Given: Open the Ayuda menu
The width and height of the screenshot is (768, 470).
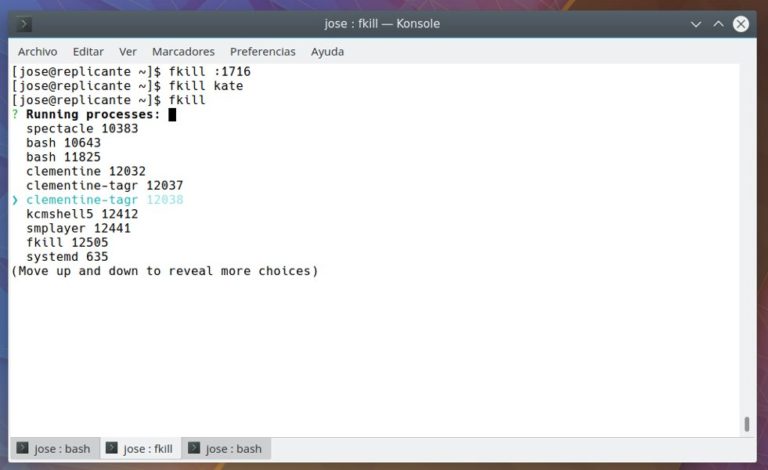Looking at the screenshot, I should [x=327, y=51].
